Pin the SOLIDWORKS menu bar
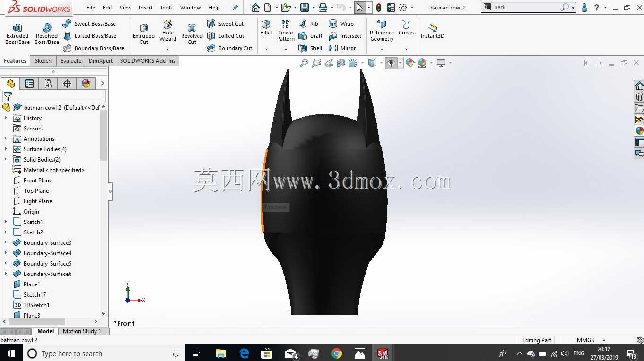 click(235, 8)
